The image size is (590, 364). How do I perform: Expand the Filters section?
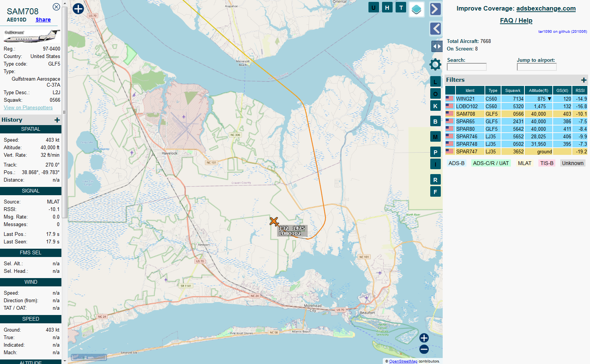[x=584, y=80]
